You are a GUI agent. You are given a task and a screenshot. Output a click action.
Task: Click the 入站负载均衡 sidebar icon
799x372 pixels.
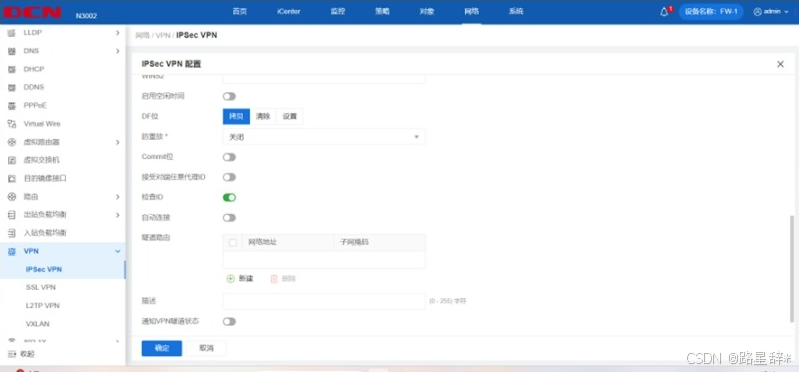tap(11, 233)
